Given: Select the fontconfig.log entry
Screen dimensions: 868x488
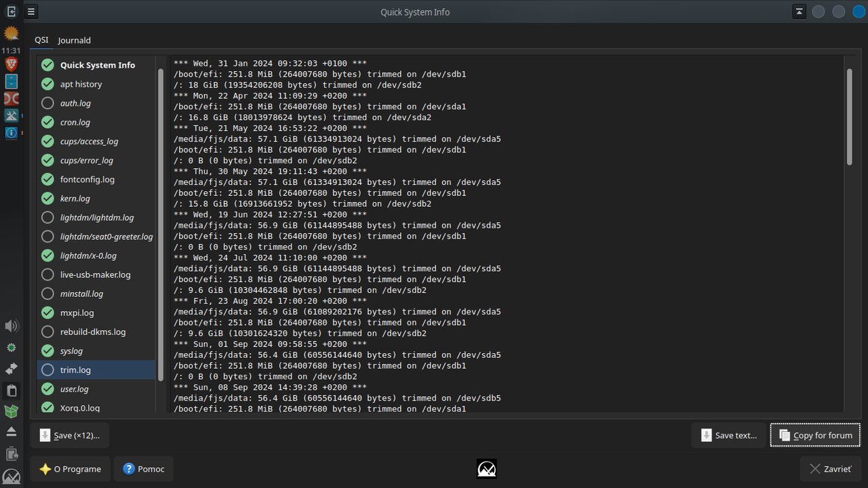Looking at the screenshot, I should click(87, 180).
